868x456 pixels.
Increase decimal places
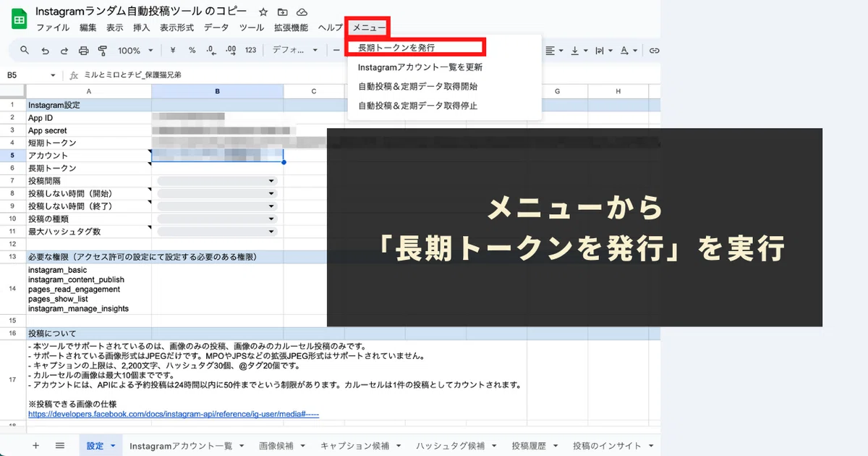(x=231, y=51)
